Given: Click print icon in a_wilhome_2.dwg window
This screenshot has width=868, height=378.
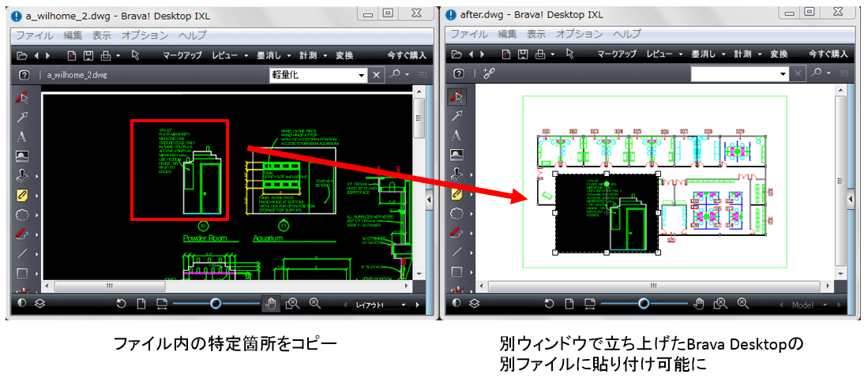Looking at the screenshot, I should 105,55.
